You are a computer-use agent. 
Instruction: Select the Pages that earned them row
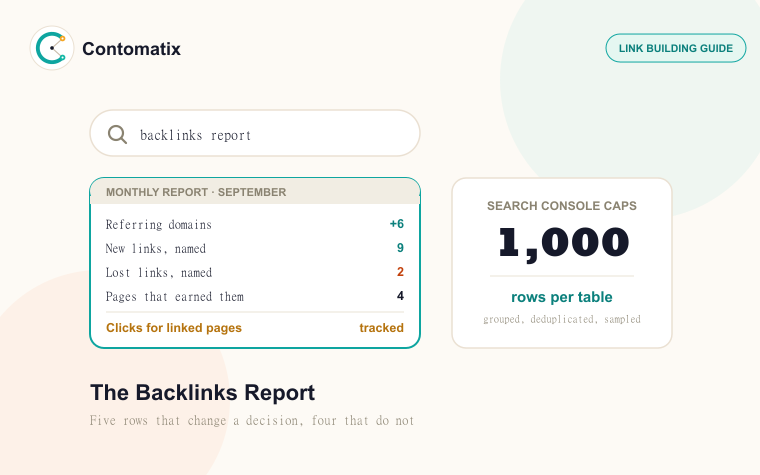click(x=255, y=296)
